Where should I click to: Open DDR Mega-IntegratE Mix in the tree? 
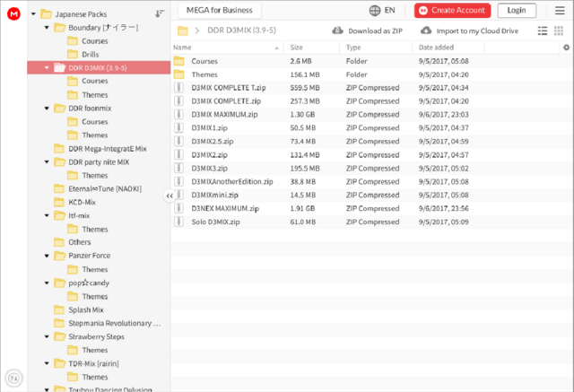pos(108,149)
